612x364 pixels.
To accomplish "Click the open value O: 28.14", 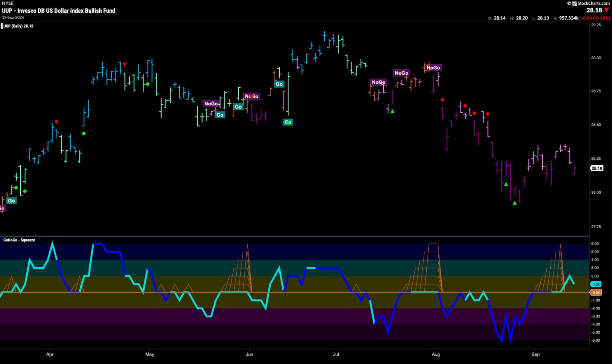I will tap(497, 18).
